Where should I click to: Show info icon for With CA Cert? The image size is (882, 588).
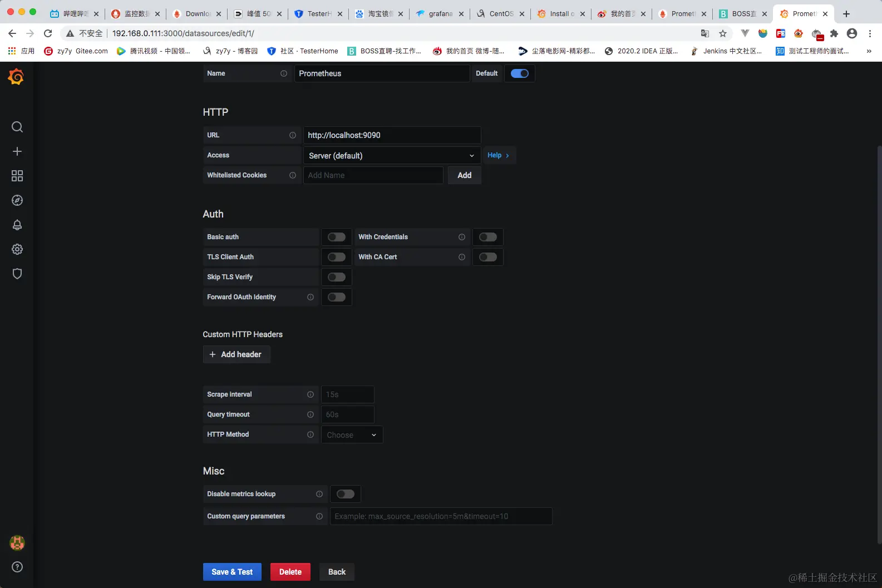pyautogui.click(x=462, y=257)
